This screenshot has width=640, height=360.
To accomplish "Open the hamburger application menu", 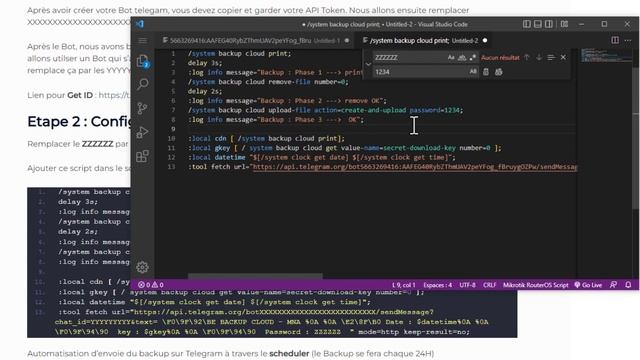I will coord(142,40).
